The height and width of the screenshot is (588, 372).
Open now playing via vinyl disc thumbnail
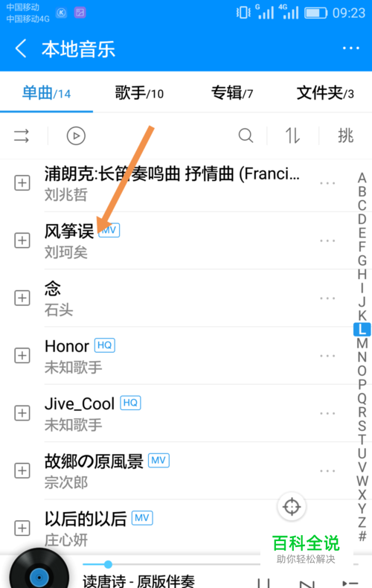(39, 570)
